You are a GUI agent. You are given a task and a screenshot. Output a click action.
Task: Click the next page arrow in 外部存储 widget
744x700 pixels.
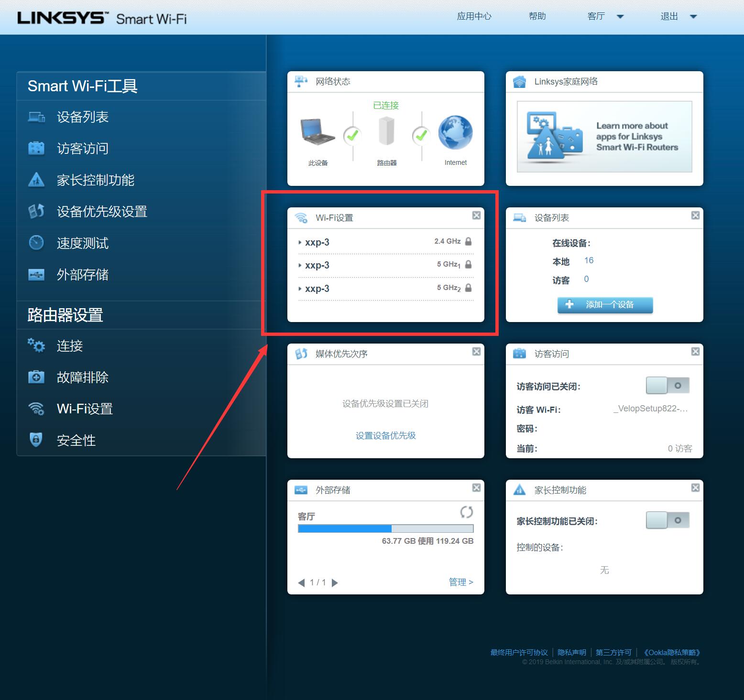click(x=335, y=582)
